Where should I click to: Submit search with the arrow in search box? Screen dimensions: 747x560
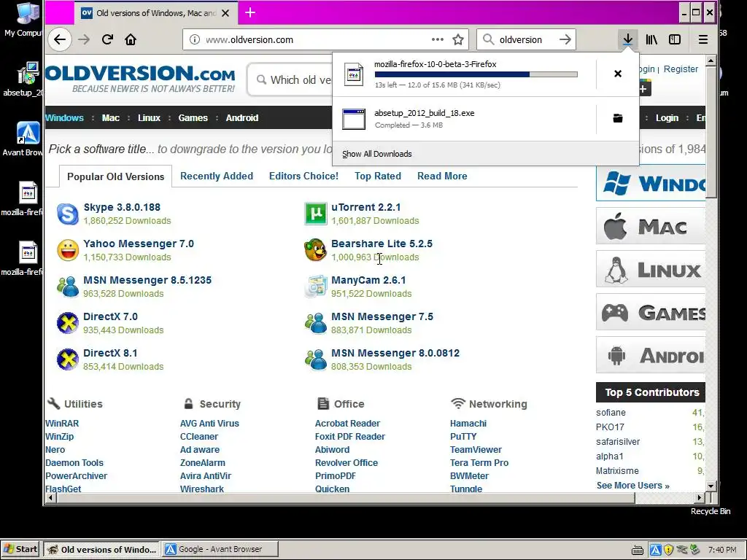coord(565,39)
